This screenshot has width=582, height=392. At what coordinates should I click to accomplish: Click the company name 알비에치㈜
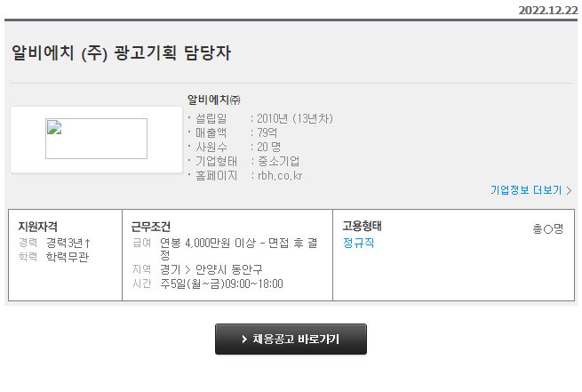click(214, 100)
